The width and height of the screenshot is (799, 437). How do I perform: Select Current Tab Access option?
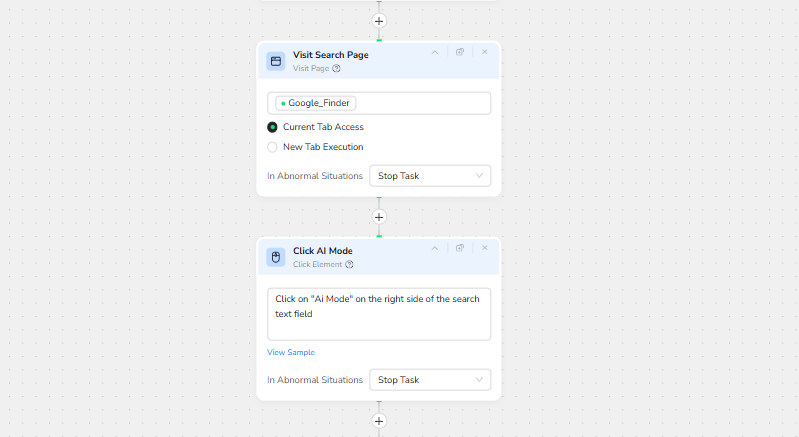(x=272, y=127)
